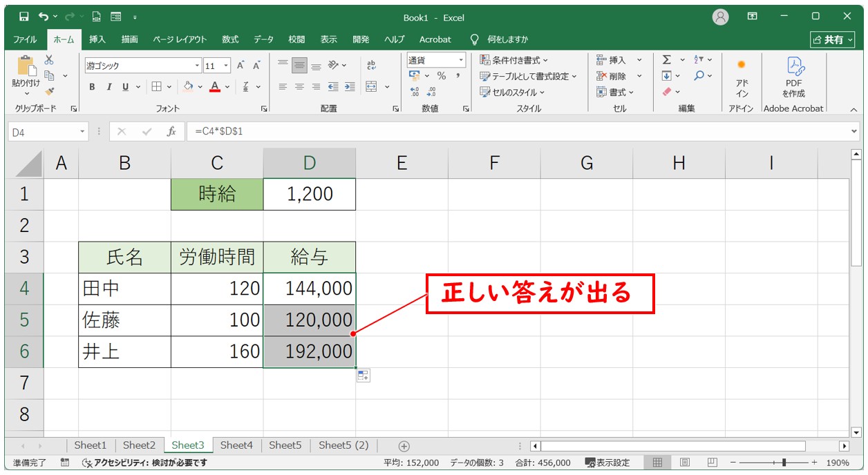The image size is (868, 475).
Task: Open the Name Box dropdown arrow
Action: coord(83,131)
